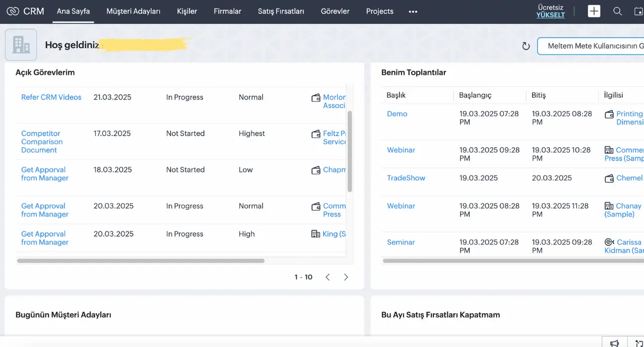The width and height of the screenshot is (644, 347).
Task: Open the overflow menu in the navigation bar
Action: pos(413,11)
